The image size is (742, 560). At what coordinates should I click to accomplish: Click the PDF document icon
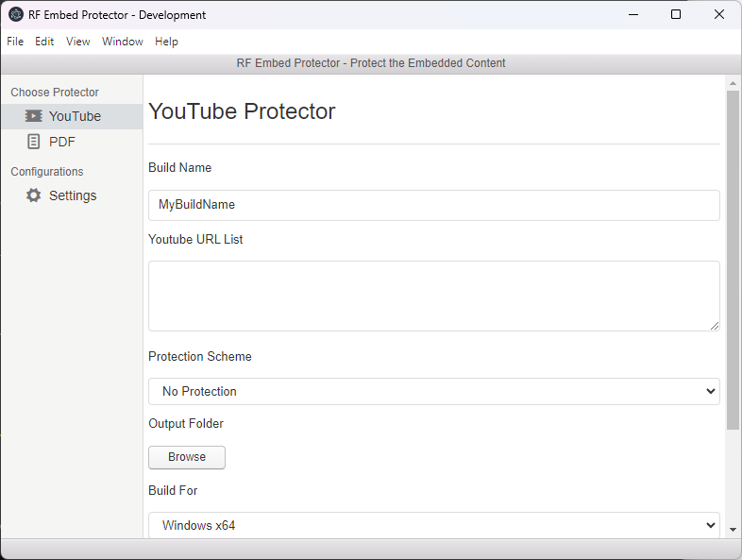pos(34,142)
